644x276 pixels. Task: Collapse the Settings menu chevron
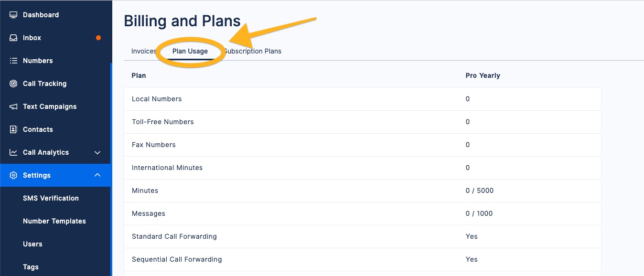tap(97, 175)
